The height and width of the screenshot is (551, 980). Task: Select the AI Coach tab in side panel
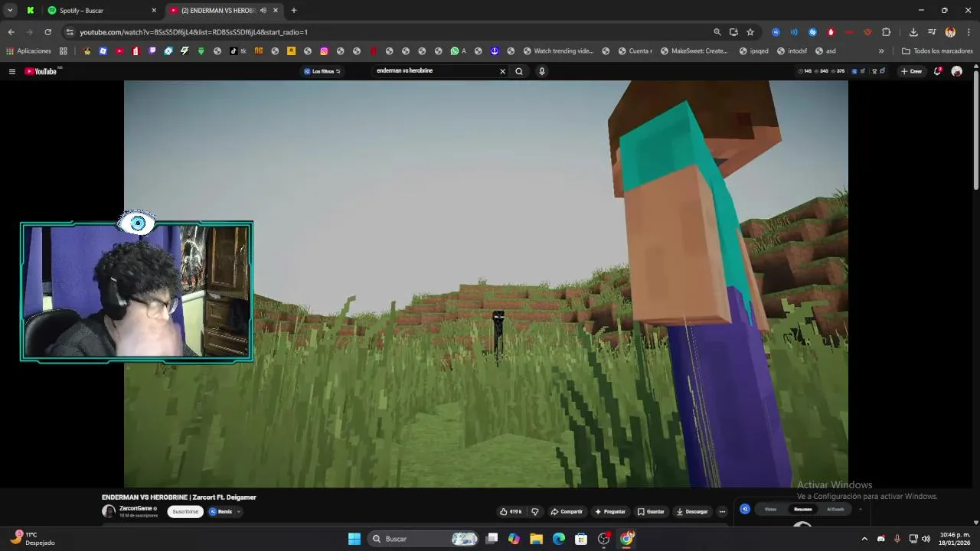coord(835,509)
